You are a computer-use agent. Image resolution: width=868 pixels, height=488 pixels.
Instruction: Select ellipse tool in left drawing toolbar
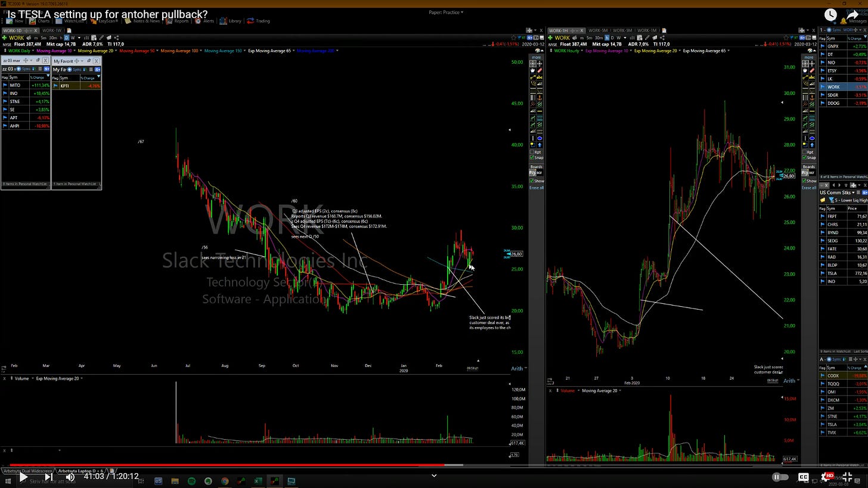[540, 137]
